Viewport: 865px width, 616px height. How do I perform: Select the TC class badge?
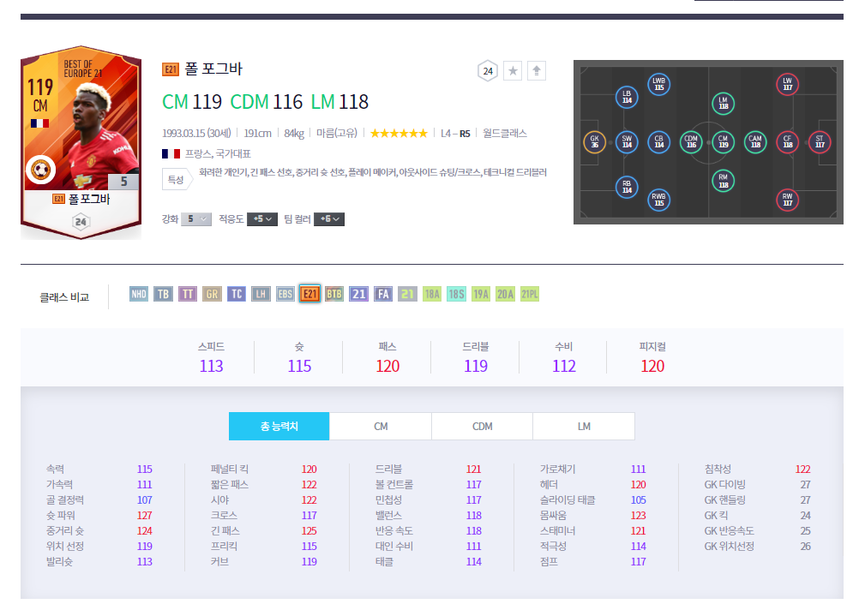tap(236, 294)
